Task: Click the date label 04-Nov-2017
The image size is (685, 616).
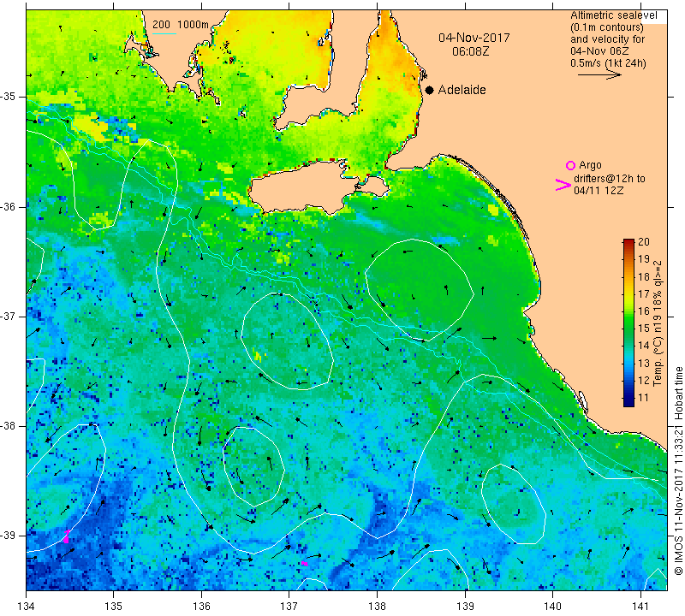Action: coord(474,38)
